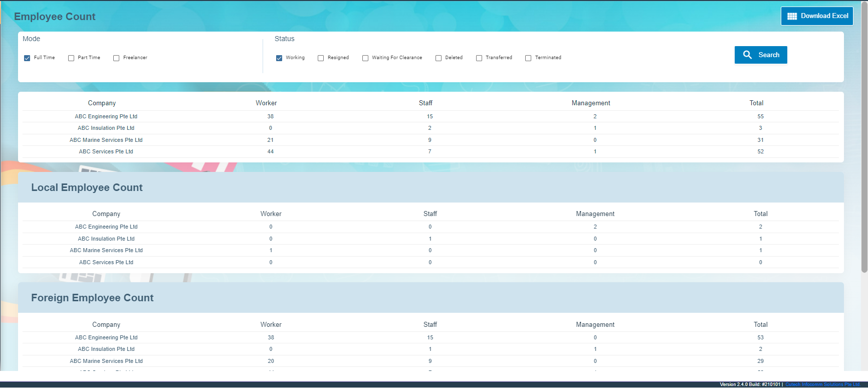868x391 pixels.
Task: Check the Deleted status checkbox
Action: tap(439, 58)
